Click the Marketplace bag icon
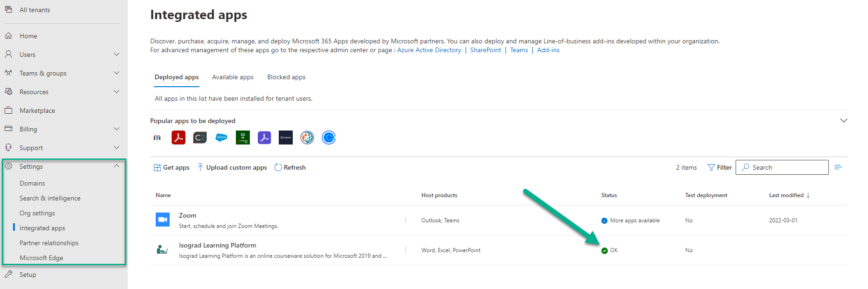Screen dimensions: 868x289 pos(8,110)
